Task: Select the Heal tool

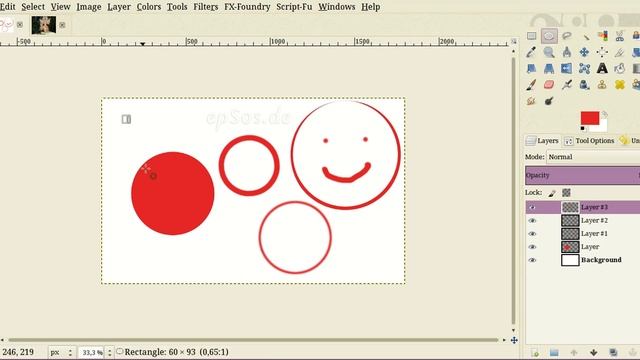Action: coord(620,85)
